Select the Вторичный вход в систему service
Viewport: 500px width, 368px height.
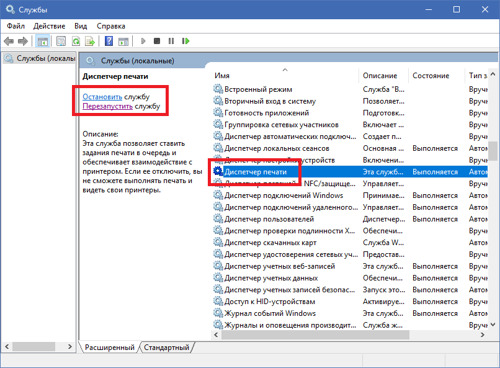pyautogui.click(x=270, y=101)
